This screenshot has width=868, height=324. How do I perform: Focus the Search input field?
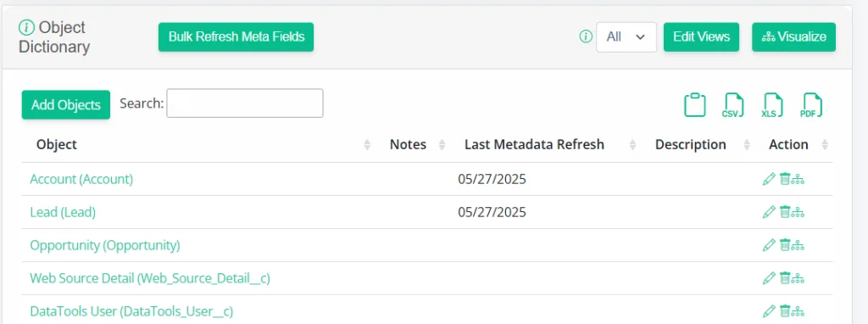tap(245, 103)
